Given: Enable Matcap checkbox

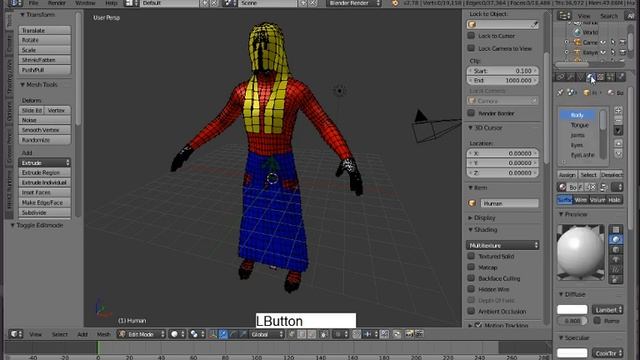Looking at the screenshot, I should click(471, 267).
